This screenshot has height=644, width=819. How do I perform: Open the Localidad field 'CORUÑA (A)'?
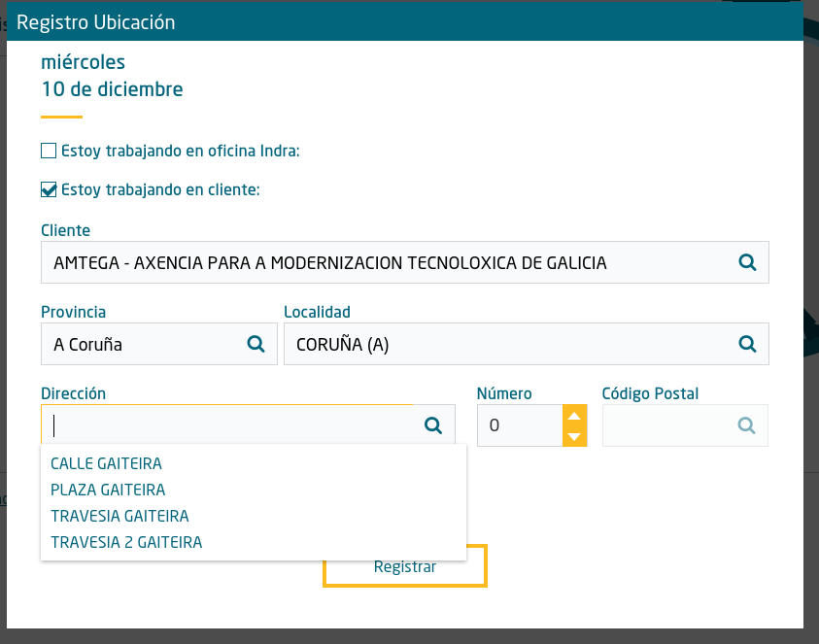tap(526, 344)
